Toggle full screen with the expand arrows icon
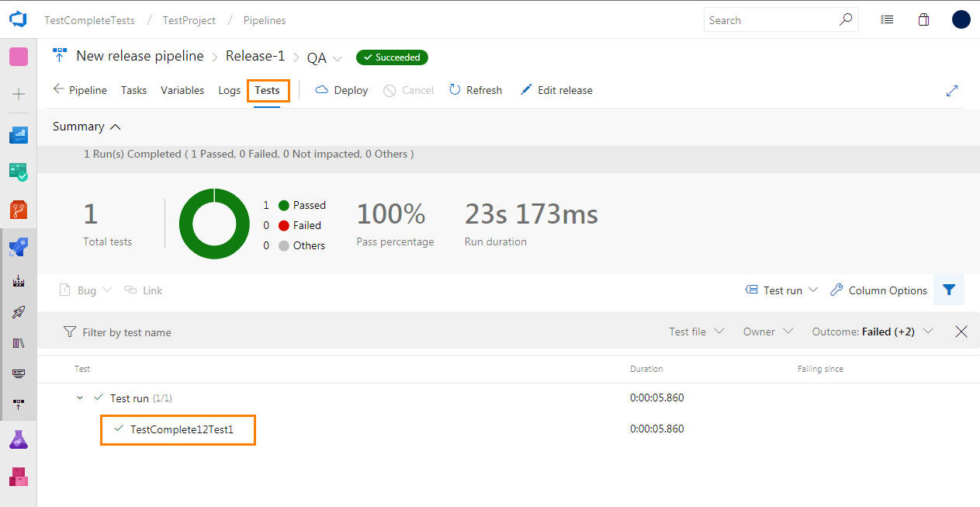The image size is (980, 507). point(952,91)
